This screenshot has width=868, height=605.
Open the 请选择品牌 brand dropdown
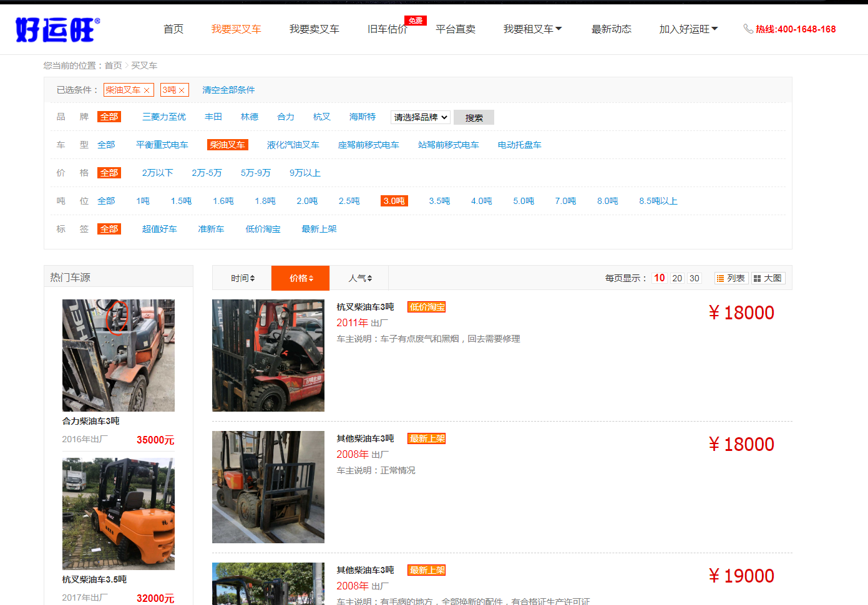(x=421, y=117)
